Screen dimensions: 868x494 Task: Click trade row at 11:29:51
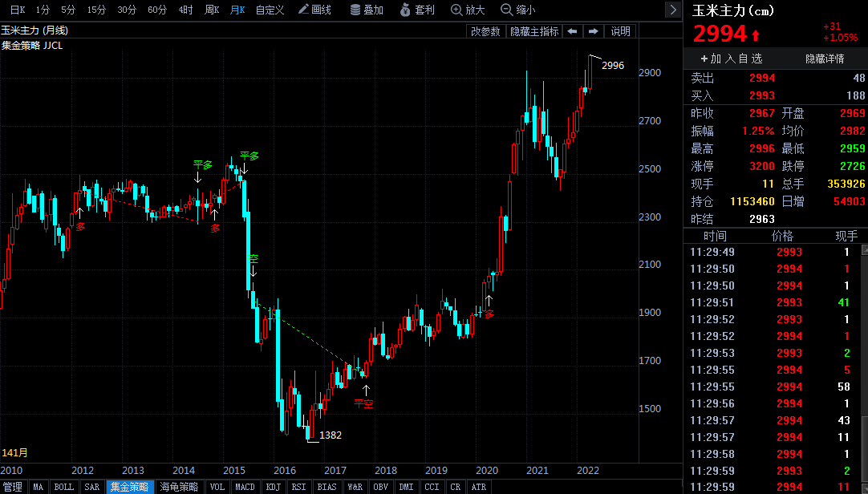tap(773, 302)
